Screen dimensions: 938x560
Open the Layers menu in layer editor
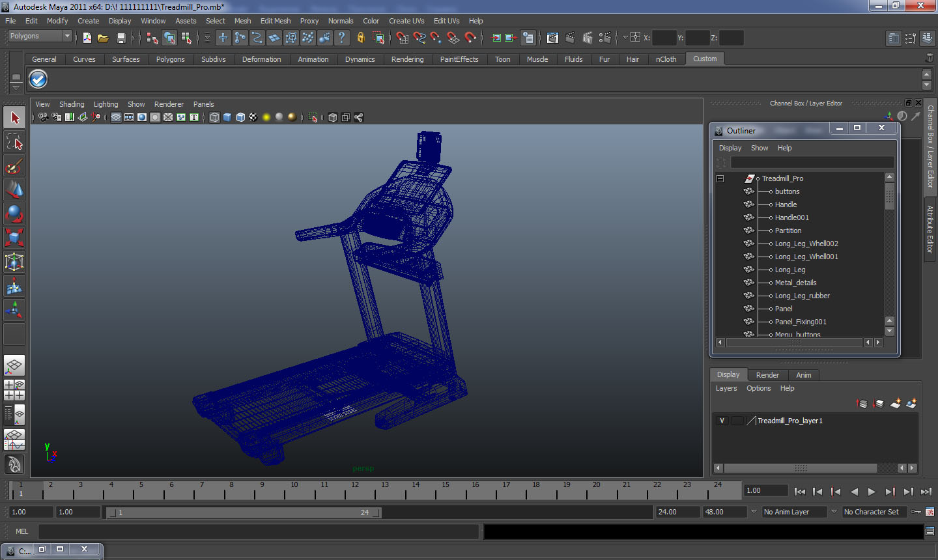coord(726,388)
